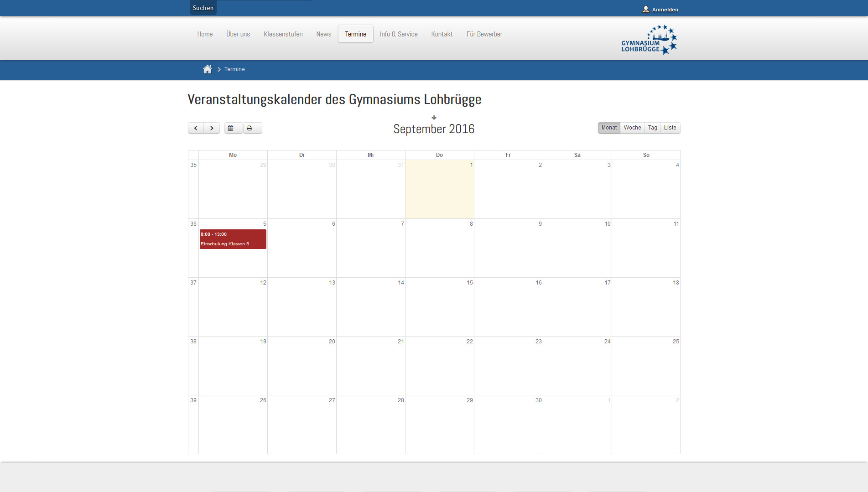Open the Über uns menu

(x=238, y=34)
